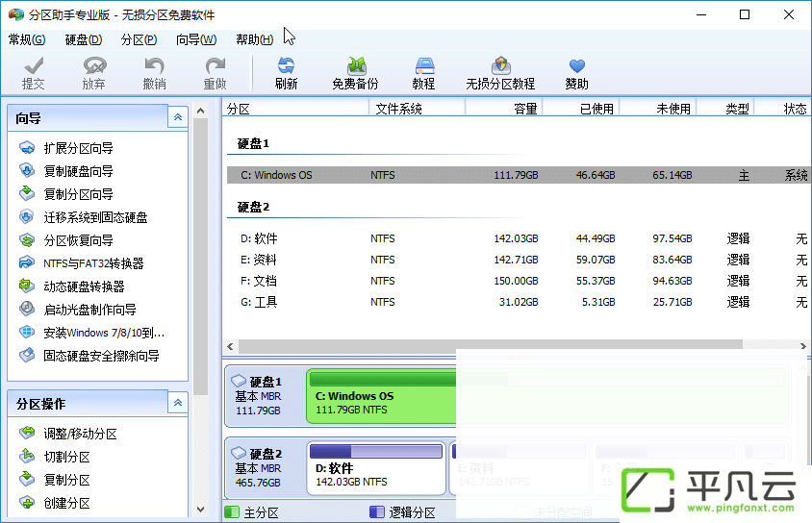
Task: Click the partition list horizontal scrollbar thumb
Action: coord(491,345)
